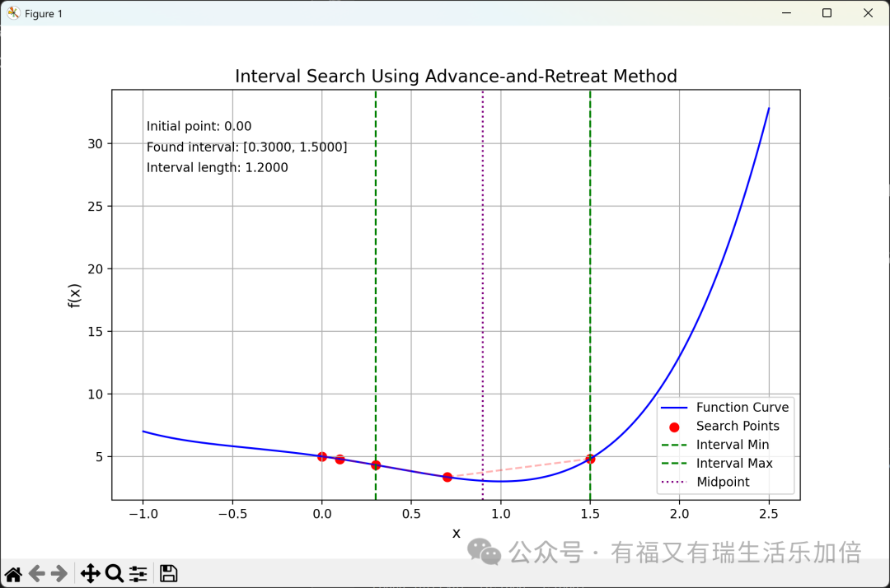Image resolution: width=890 pixels, height=588 pixels.
Task: Click the Found interval annotation text
Action: pos(246,147)
